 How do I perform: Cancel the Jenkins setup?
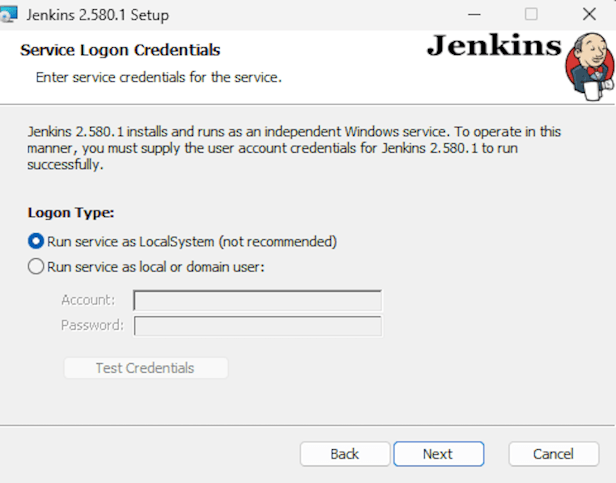coord(554,454)
